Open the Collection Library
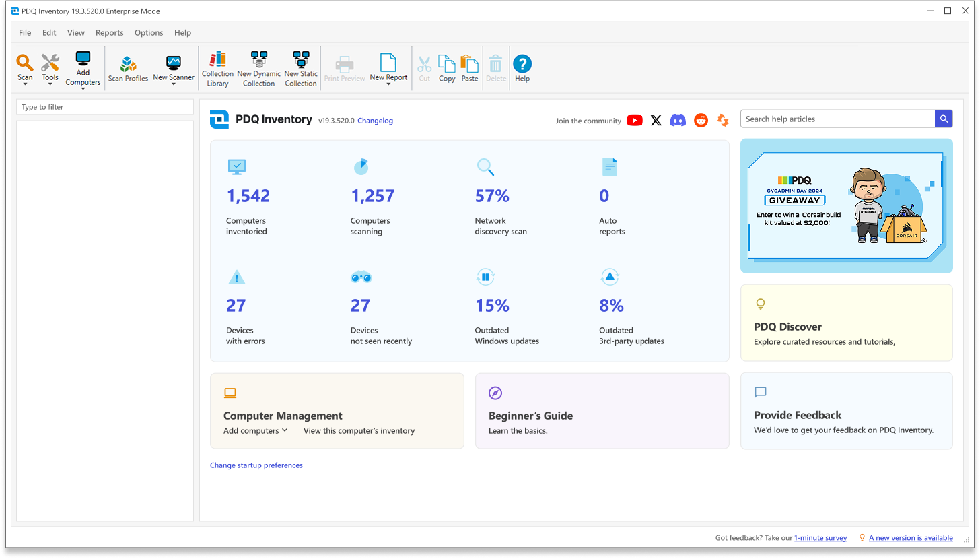This screenshot has width=980, height=559. coord(217,69)
